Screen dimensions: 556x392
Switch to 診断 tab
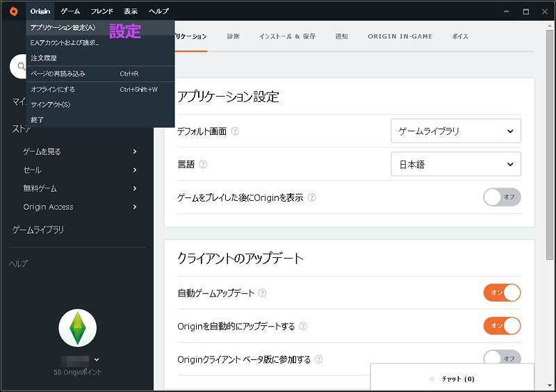[x=234, y=36]
